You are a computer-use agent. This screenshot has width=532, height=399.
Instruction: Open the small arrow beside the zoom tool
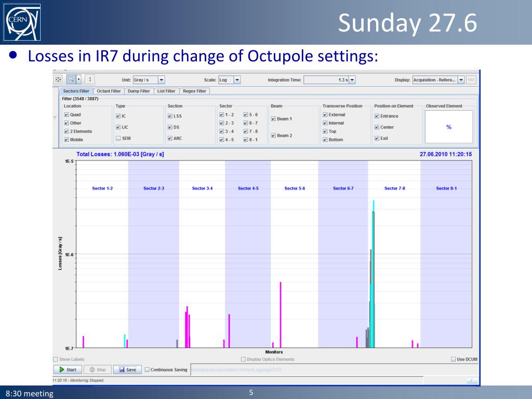point(79,79)
